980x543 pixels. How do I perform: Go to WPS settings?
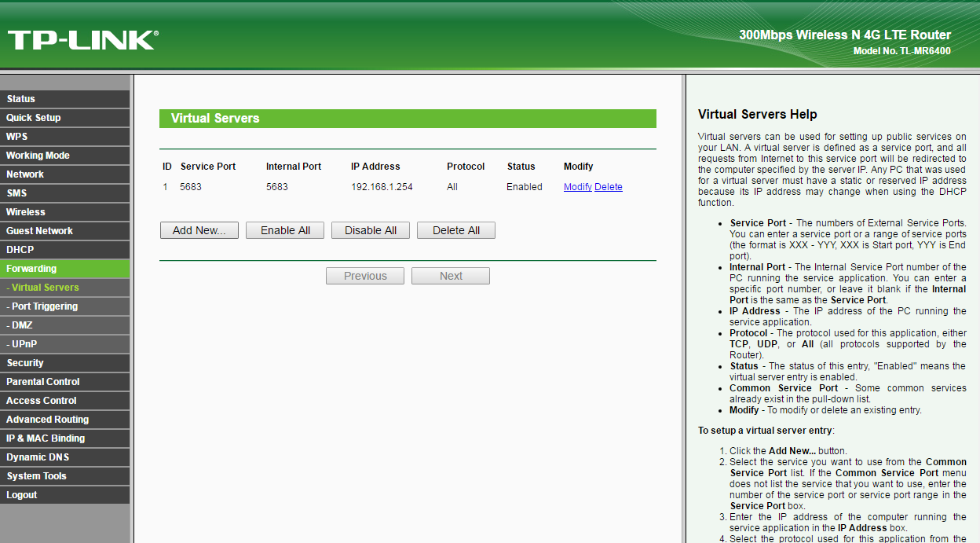(65, 137)
